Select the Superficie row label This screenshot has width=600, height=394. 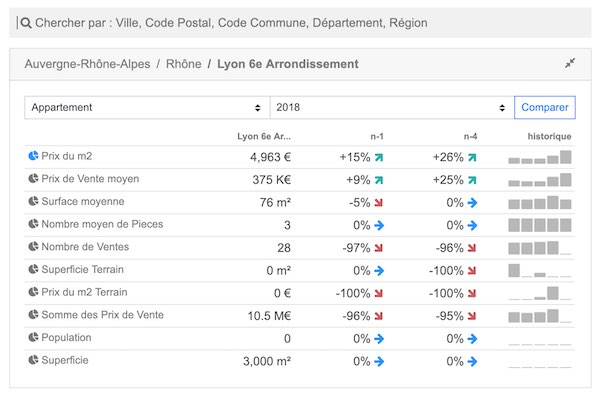click(65, 360)
